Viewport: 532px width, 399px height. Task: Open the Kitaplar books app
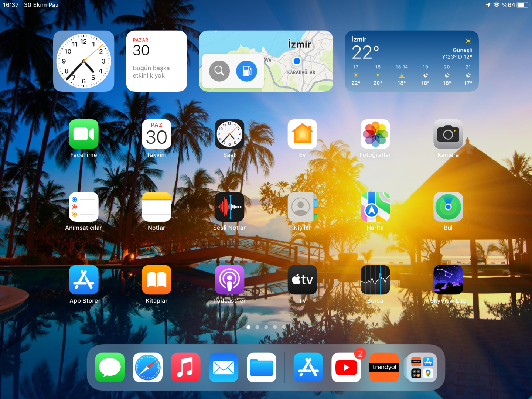[x=157, y=280]
